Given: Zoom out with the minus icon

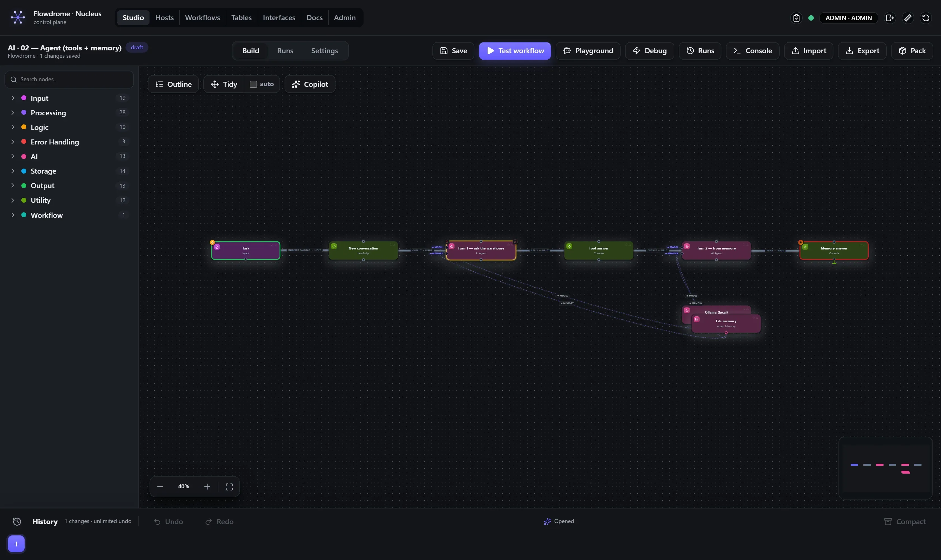Looking at the screenshot, I should tap(160, 486).
